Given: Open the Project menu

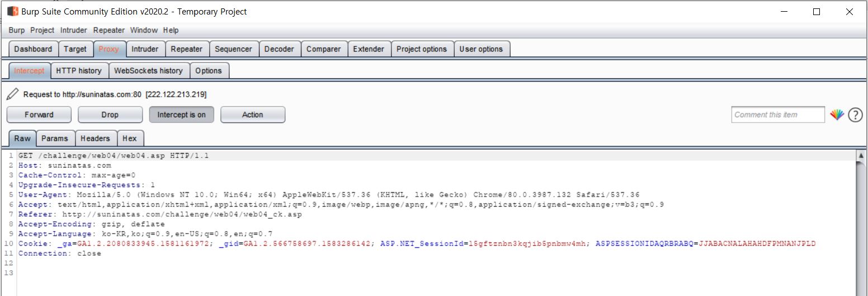Looking at the screenshot, I should tap(43, 30).
